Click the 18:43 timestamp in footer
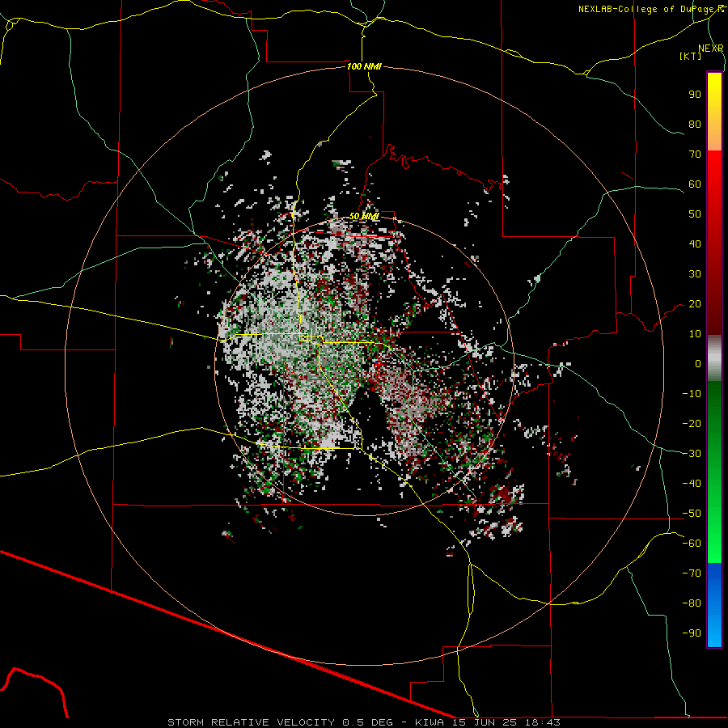Image resolution: width=728 pixels, height=728 pixels. tap(543, 722)
